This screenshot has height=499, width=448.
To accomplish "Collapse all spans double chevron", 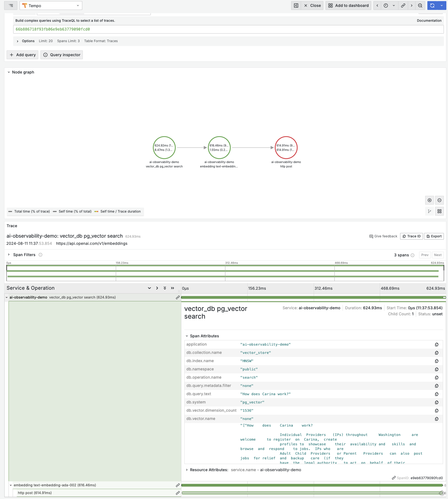I will click(173, 288).
